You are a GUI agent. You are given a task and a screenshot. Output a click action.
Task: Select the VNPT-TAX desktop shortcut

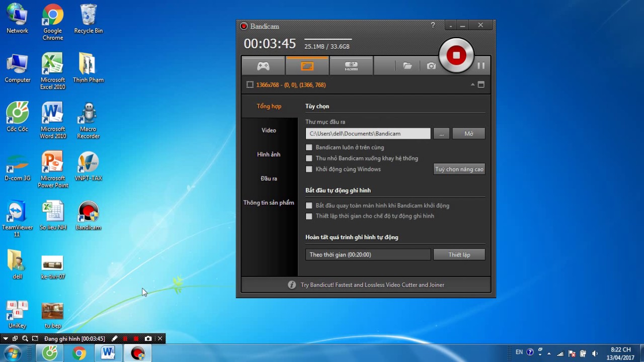[88, 167]
